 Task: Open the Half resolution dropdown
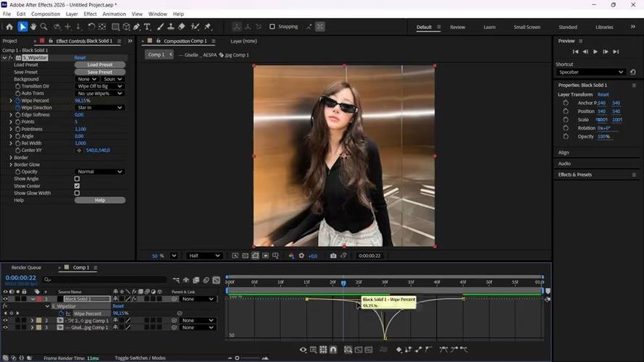coord(204,256)
